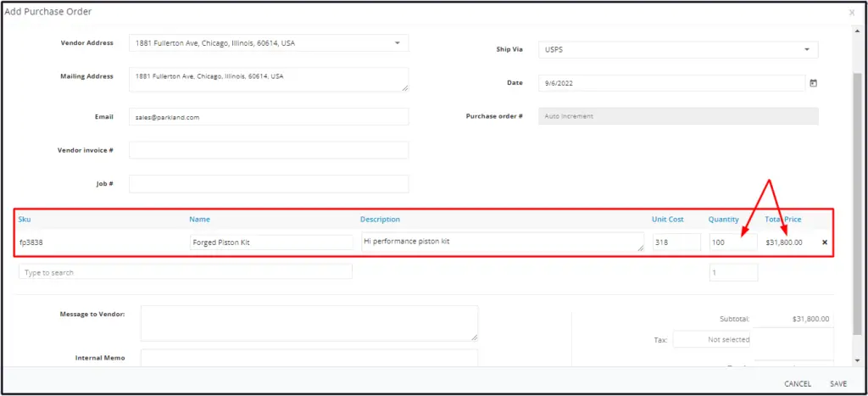Click the Unit Cost column header
Image resolution: width=868 pixels, height=396 pixels.
pyautogui.click(x=668, y=220)
